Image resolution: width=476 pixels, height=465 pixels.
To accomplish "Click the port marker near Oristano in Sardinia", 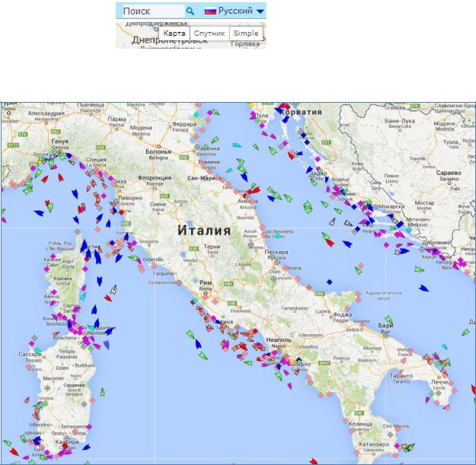I will pyautogui.click(x=47, y=388).
